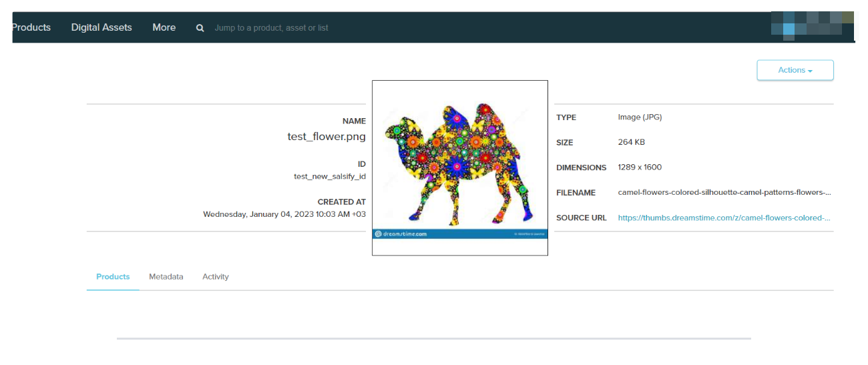Click the 264 KB size value
This screenshot has width=868, height=365.
pos(631,142)
